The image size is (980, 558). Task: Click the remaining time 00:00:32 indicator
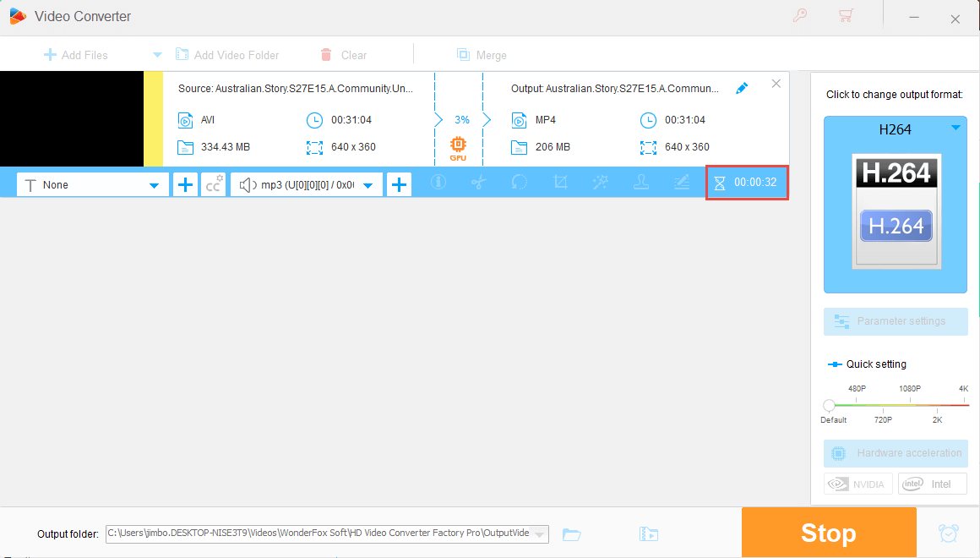747,183
